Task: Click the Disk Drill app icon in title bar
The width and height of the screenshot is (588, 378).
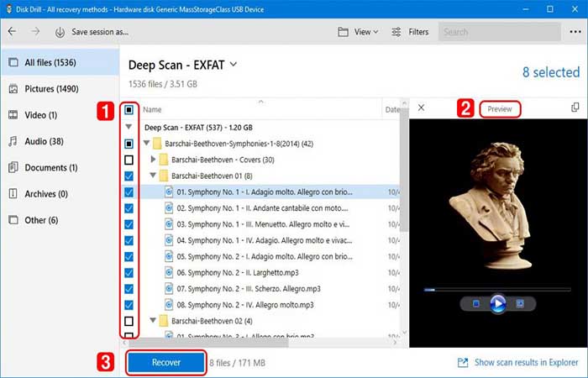Action: [8, 9]
